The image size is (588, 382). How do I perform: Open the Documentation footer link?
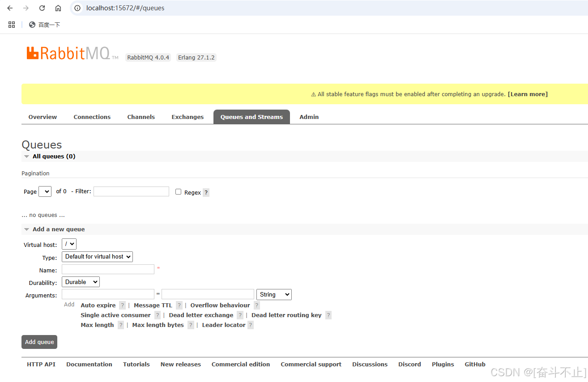tap(89, 365)
